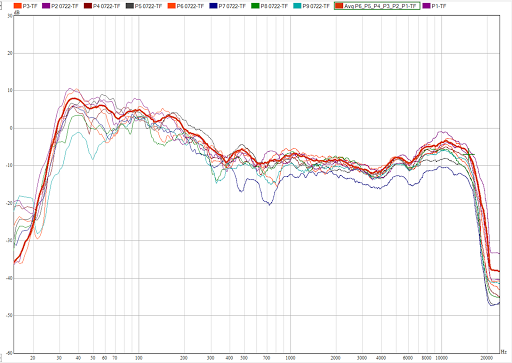The width and height of the screenshot is (512, 363).
Task: Pick the P5 0722-TF trace legend item
Action: (x=144, y=6)
